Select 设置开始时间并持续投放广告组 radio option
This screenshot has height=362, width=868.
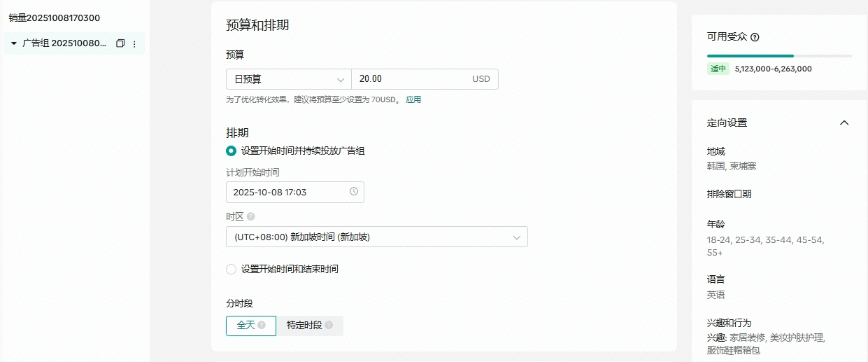(x=232, y=151)
